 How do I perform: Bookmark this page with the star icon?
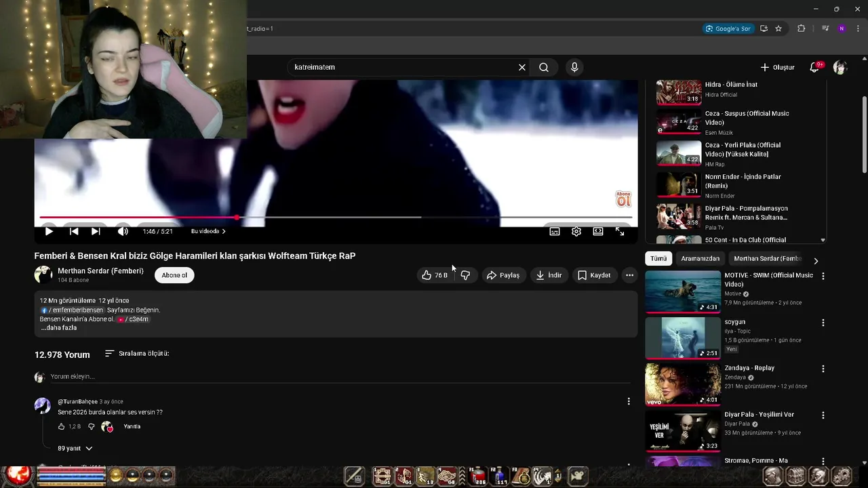click(x=778, y=28)
